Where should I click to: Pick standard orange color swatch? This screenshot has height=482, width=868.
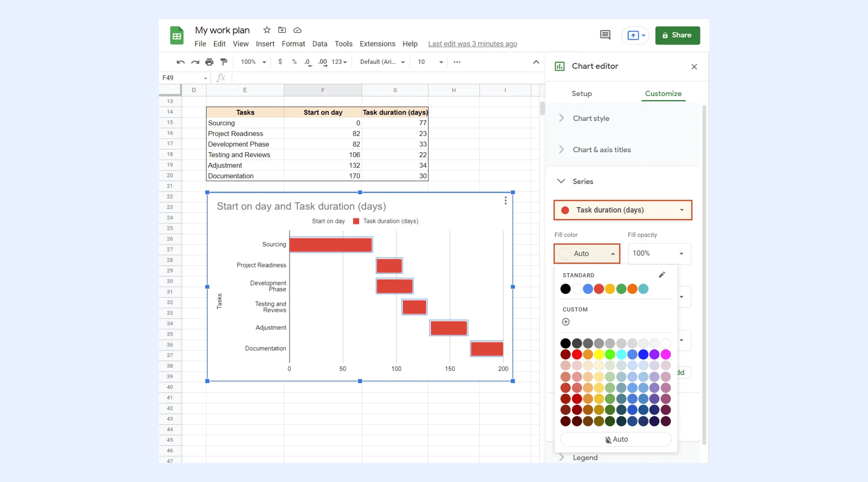632,289
